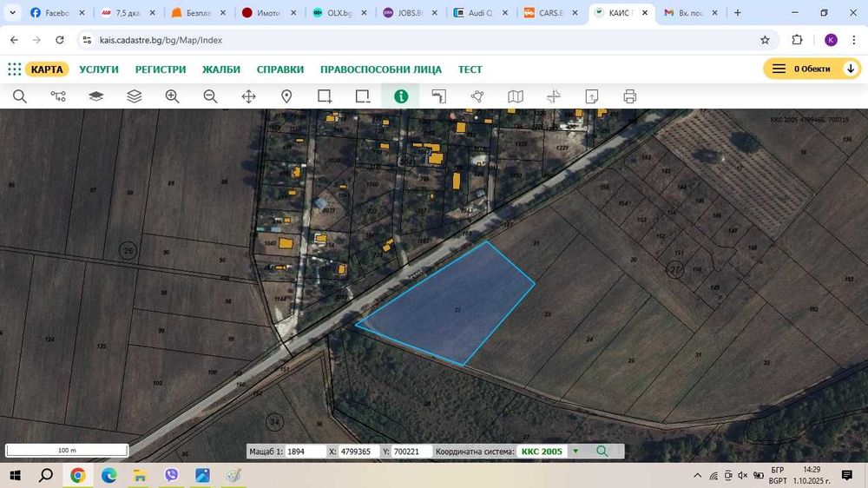
Task: Open the browser tab search dropdown
Action: point(12,12)
